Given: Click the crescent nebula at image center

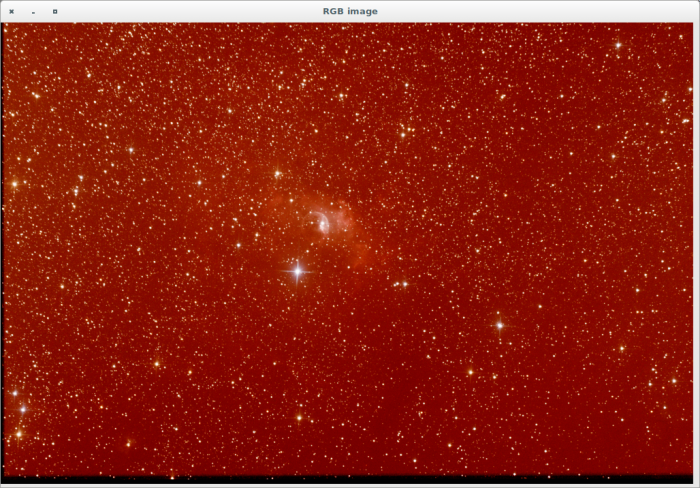Looking at the screenshot, I should point(320,222).
